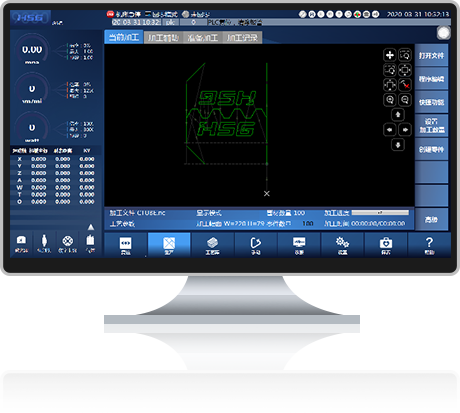Click the 打开文件 open file button
This screenshot has height=413, width=460.
(x=431, y=56)
